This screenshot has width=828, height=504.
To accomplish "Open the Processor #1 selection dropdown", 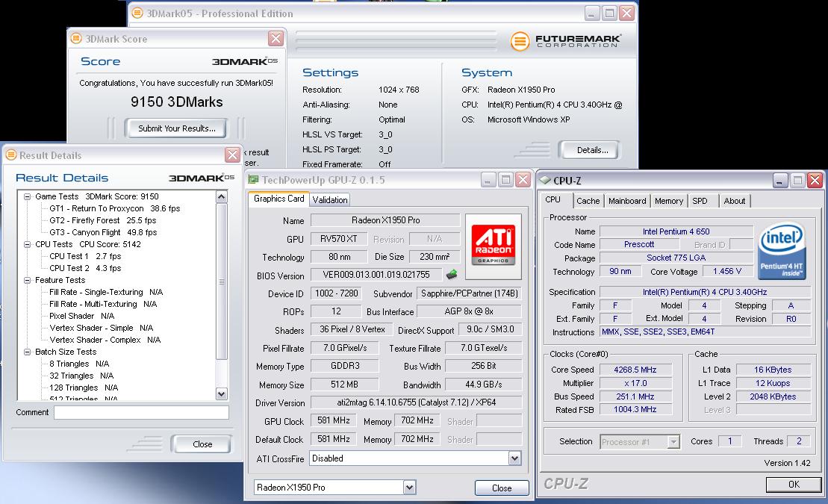I will point(673,442).
